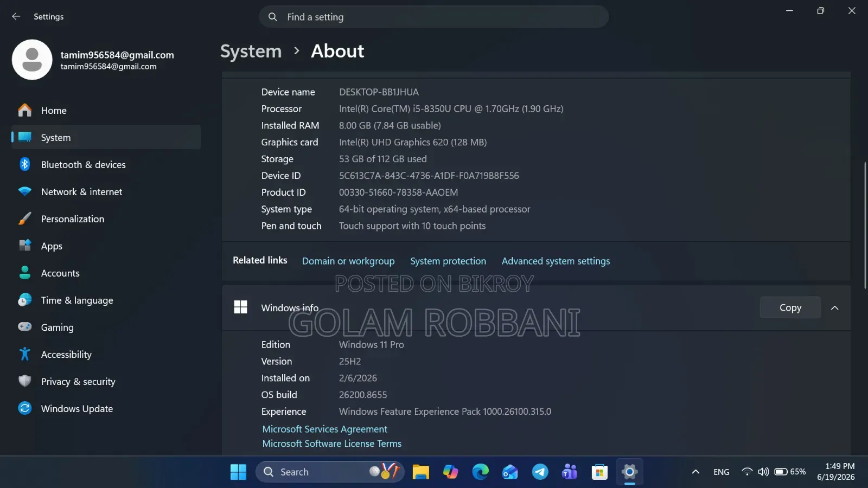Launch Copilot from the taskbar
Screen dimensions: 868x488
click(450, 472)
